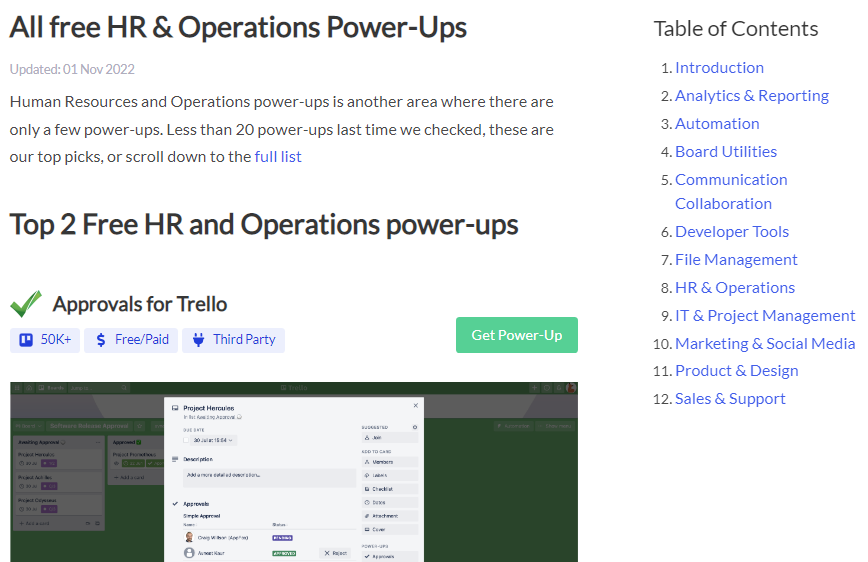Image resolution: width=868 pixels, height=562 pixels.
Task: Click the plug icon in Third Party tag
Action: pyautogui.click(x=198, y=340)
